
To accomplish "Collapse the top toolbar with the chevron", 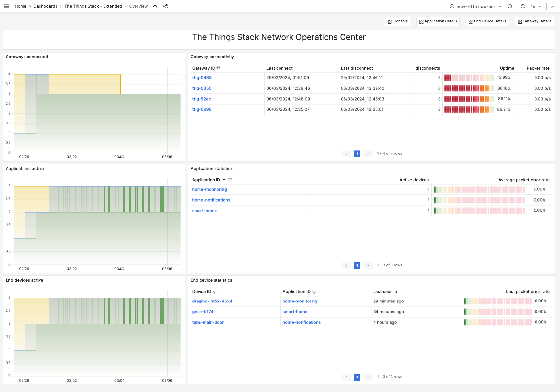I will 552,6.
